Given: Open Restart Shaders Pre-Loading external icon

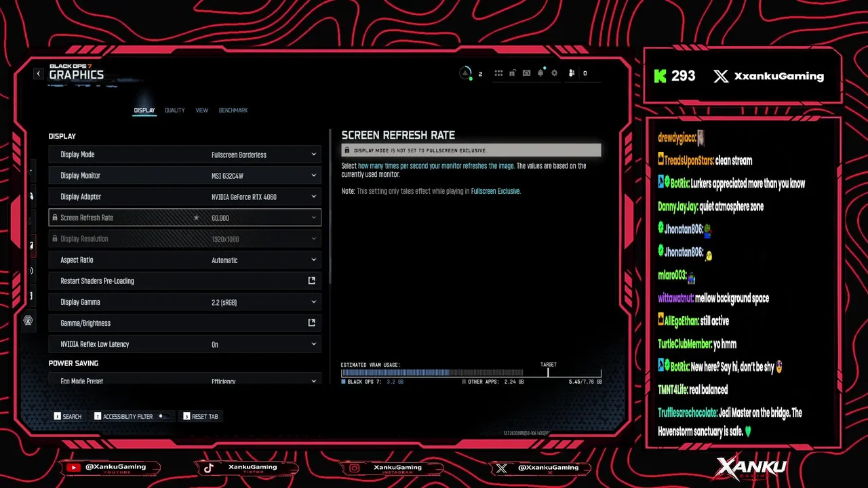Looking at the screenshot, I should [312, 281].
